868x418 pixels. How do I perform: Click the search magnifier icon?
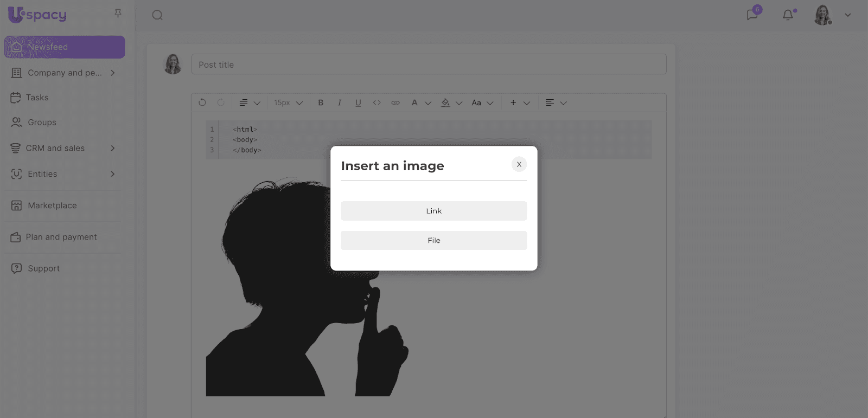coord(157,15)
